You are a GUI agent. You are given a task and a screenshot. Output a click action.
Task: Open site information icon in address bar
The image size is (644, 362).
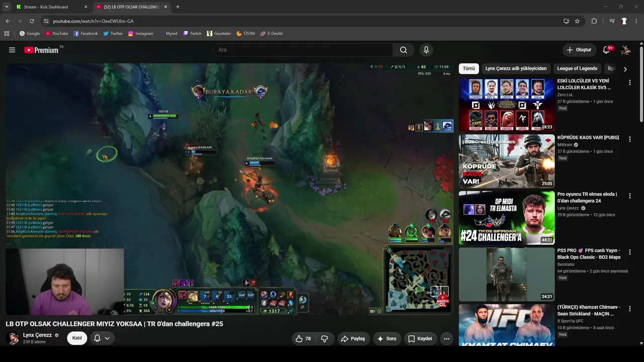(46, 21)
